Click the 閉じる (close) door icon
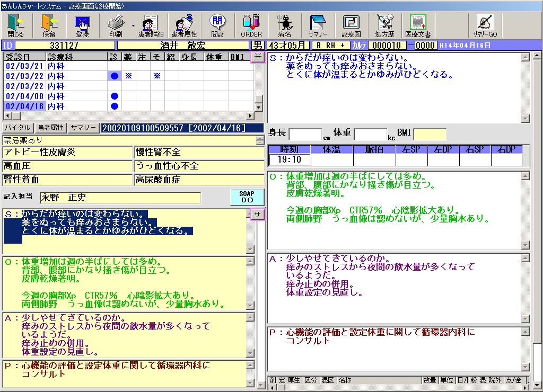 pos(16,24)
